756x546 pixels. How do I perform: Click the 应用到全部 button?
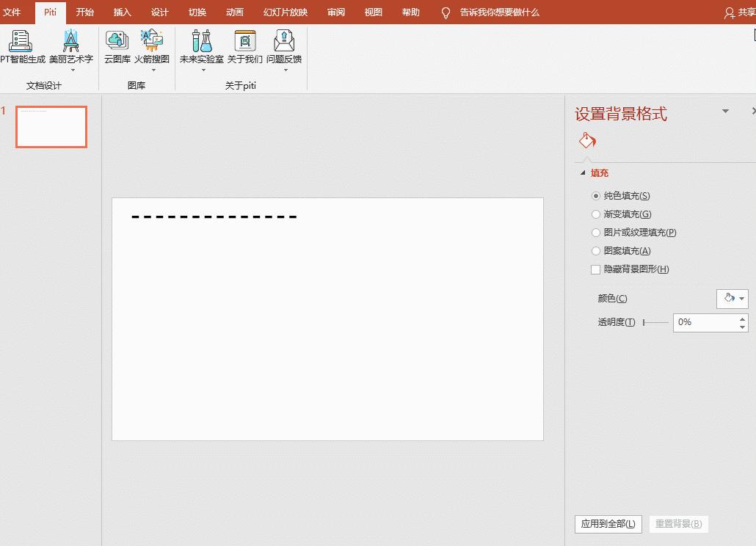coord(608,524)
